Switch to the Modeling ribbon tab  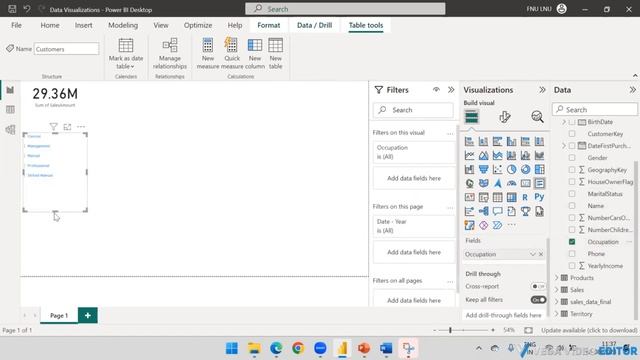(123, 25)
